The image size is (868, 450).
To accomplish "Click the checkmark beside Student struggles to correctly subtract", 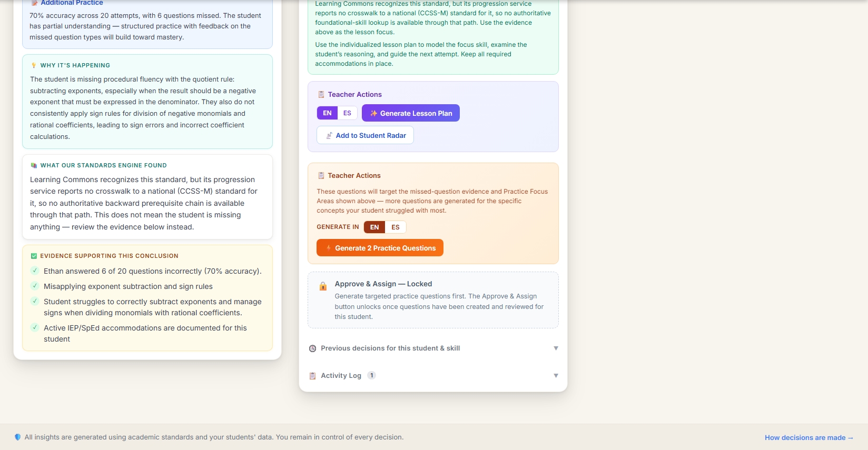I will [35, 301].
